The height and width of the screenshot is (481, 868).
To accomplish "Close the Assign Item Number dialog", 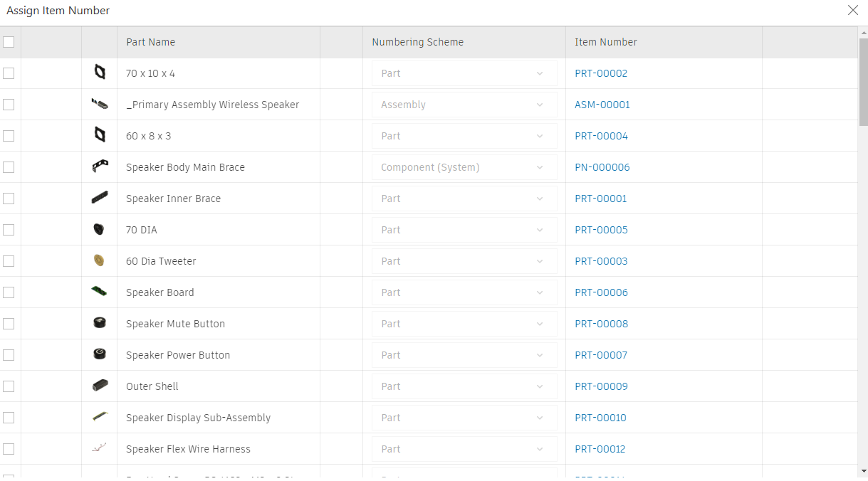I will (852, 10).
